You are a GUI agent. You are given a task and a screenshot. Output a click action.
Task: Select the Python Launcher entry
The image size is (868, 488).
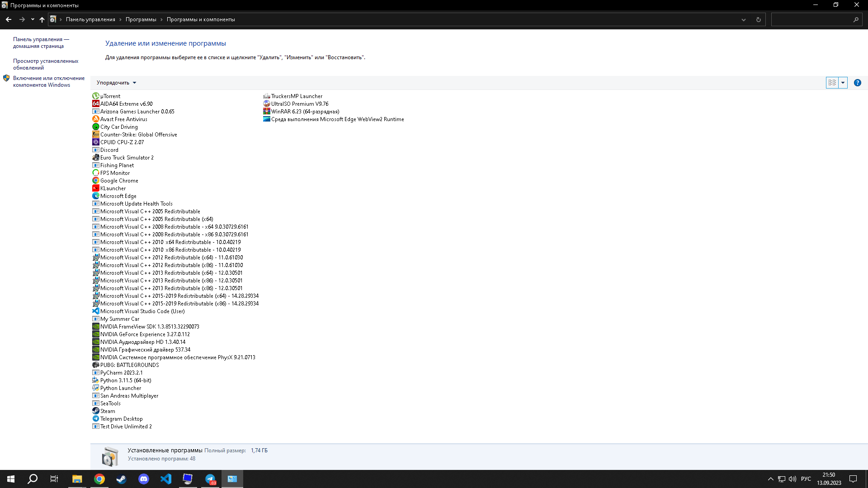point(117,388)
